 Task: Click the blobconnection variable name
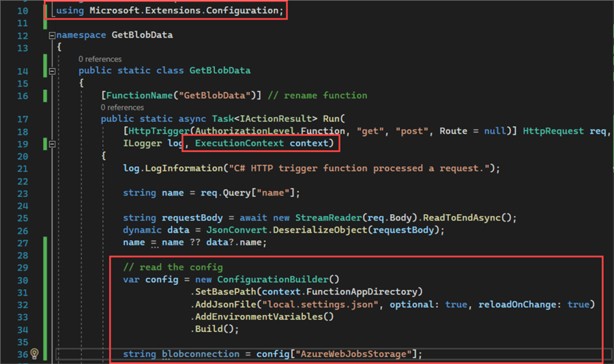coord(201,354)
